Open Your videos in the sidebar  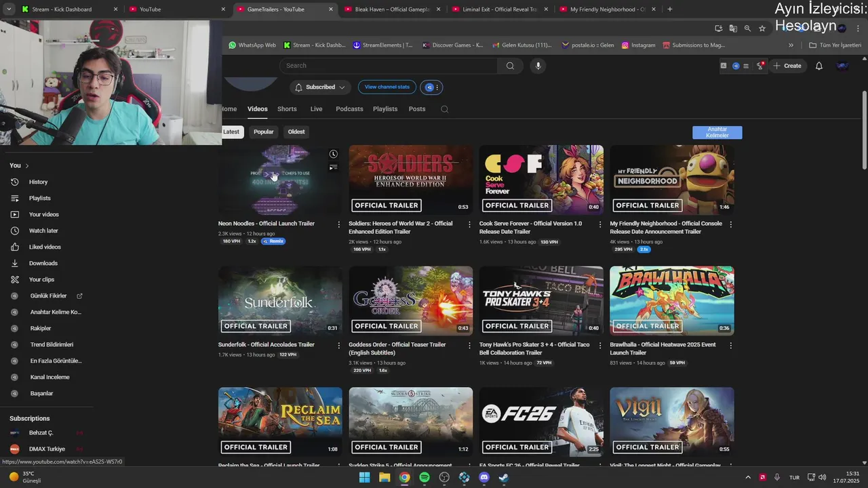pyautogui.click(x=43, y=214)
